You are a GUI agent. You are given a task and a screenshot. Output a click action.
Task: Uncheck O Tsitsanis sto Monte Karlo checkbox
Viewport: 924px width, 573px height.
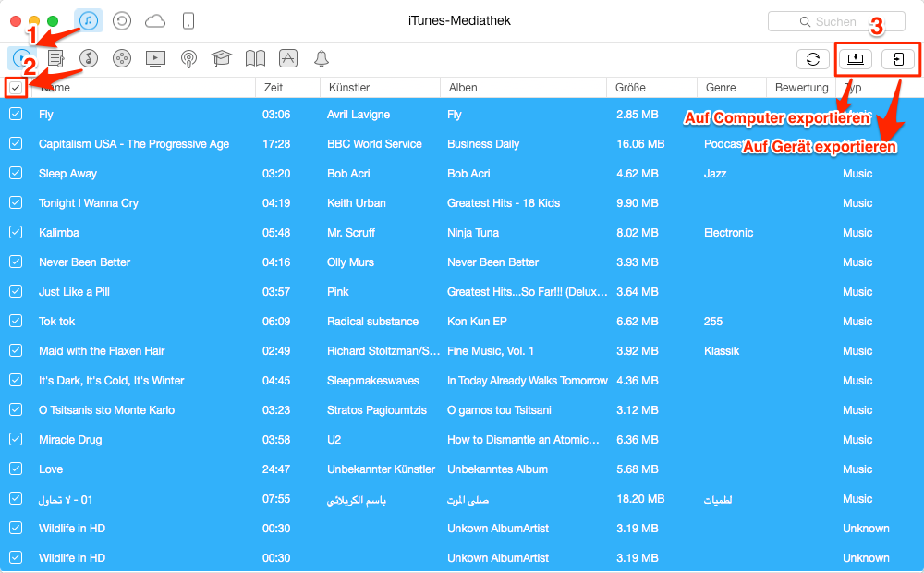[x=16, y=409]
